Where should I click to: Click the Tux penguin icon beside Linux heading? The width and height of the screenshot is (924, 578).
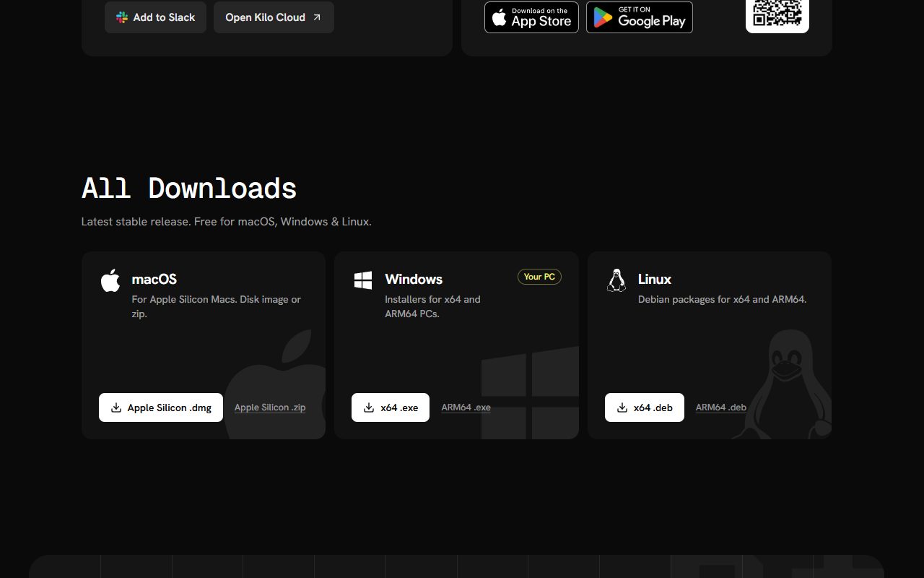[x=616, y=280]
